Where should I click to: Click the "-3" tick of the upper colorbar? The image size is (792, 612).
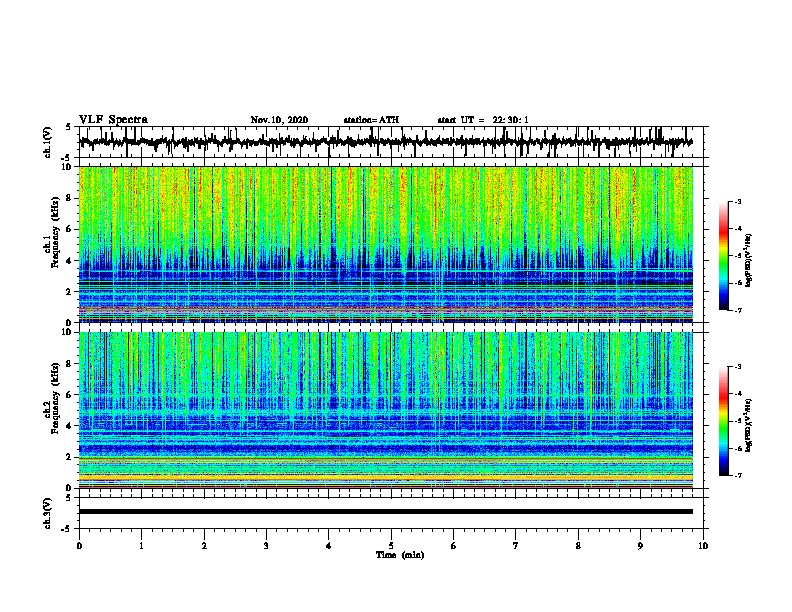[x=737, y=202]
